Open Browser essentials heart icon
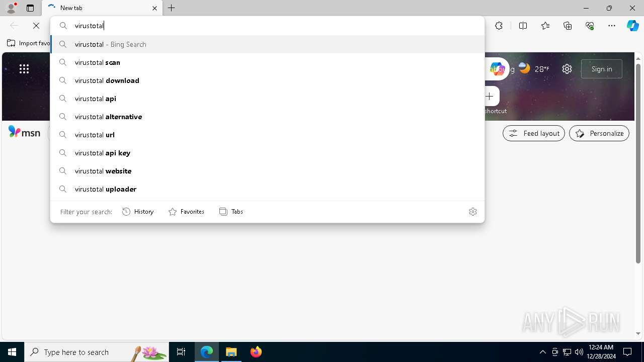 tap(590, 26)
